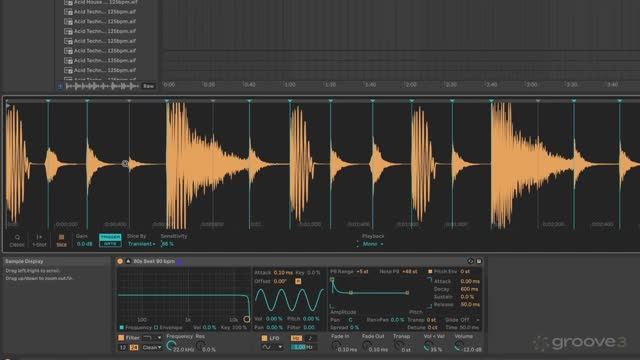Screen dimensions: 640x360
Task: Select Slice playback mode
Action: 61,240
